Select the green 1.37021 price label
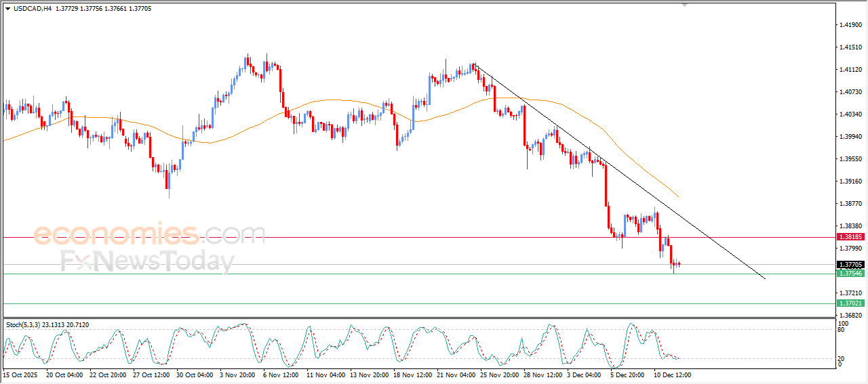 [850, 304]
